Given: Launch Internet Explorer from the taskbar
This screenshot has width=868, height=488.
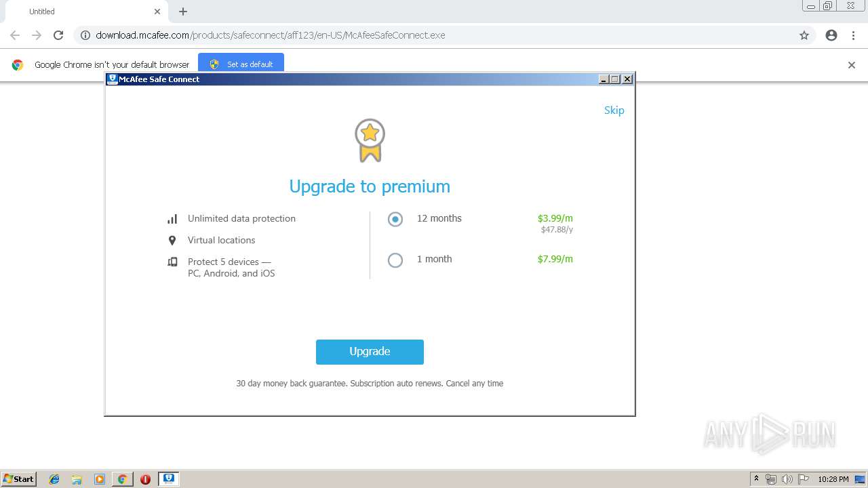Looking at the screenshot, I should pos(54,479).
